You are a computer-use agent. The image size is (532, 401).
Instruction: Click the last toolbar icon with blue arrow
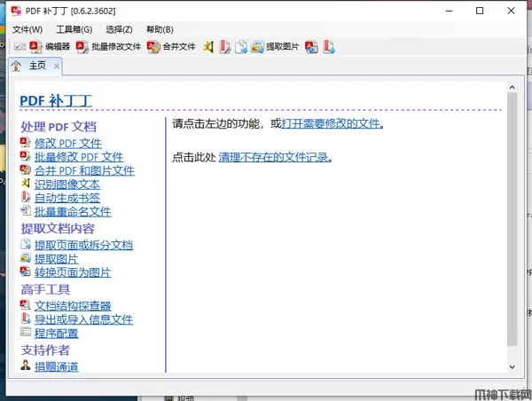pos(328,46)
